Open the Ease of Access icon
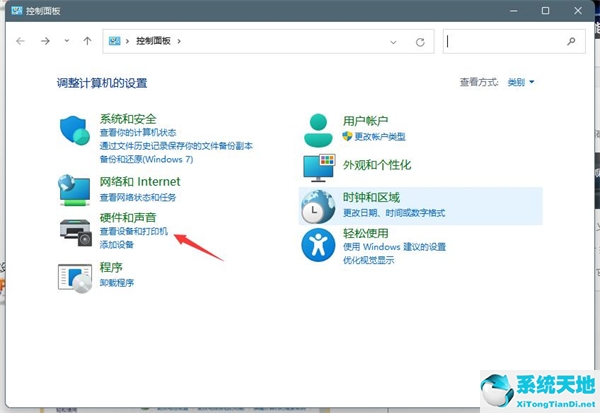 tap(319, 244)
